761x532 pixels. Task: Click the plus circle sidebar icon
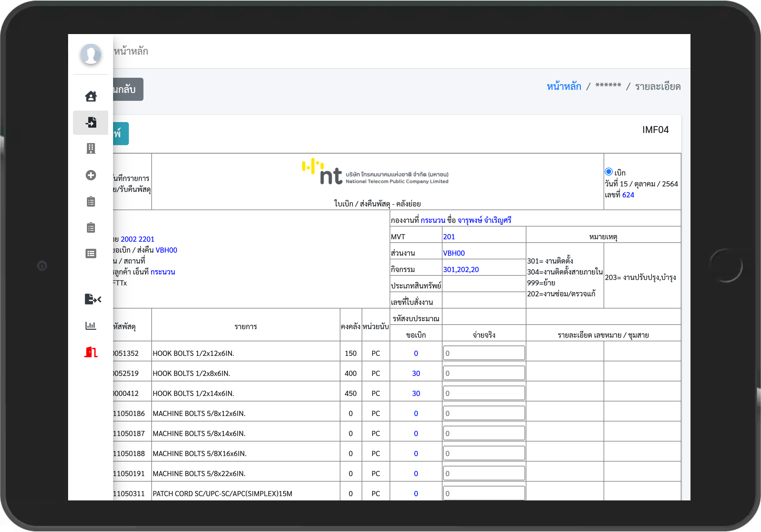91,175
